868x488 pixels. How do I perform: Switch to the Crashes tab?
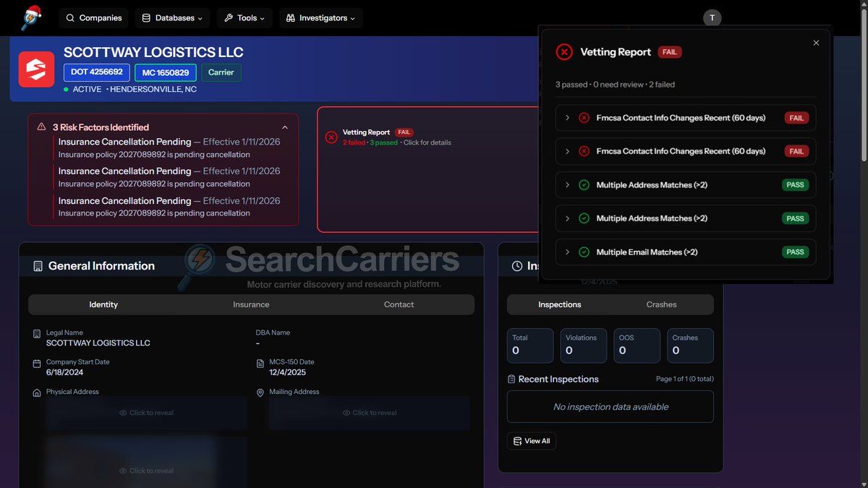[x=661, y=304]
